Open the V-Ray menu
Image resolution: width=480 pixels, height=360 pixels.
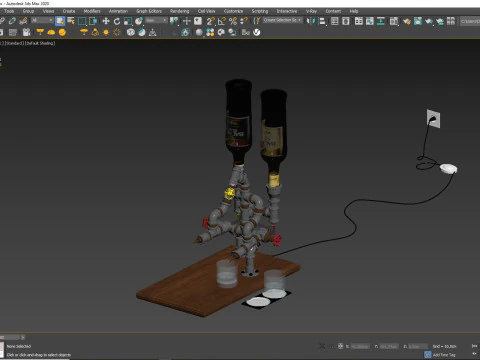311,11
